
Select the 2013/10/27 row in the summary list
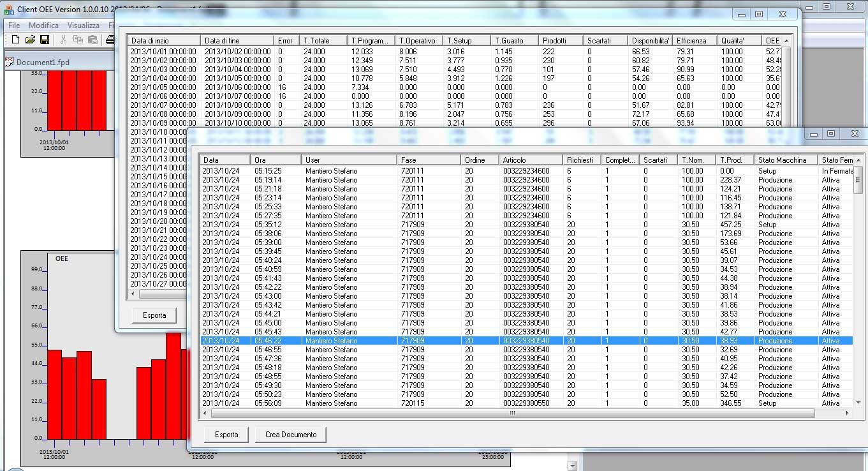(158, 283)
